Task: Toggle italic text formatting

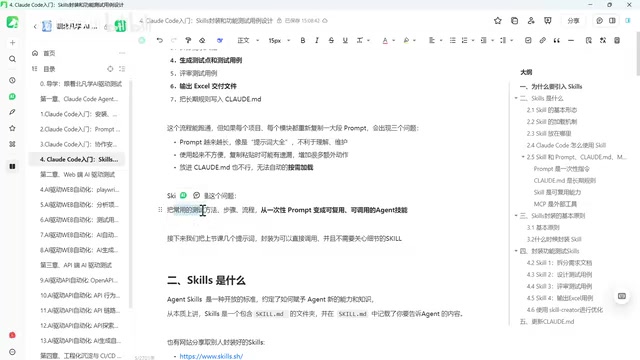Action: 317,40
